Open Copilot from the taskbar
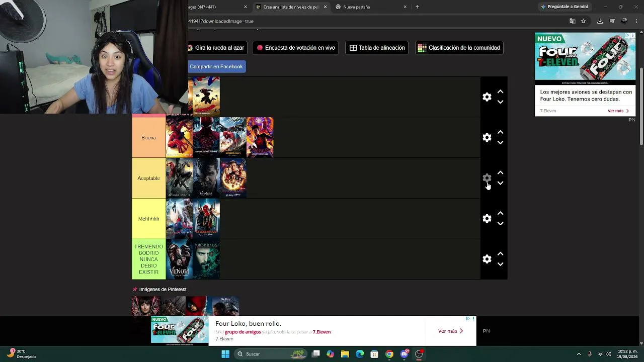This screenshot has height=362, width=644. click(x=330, y=354)
